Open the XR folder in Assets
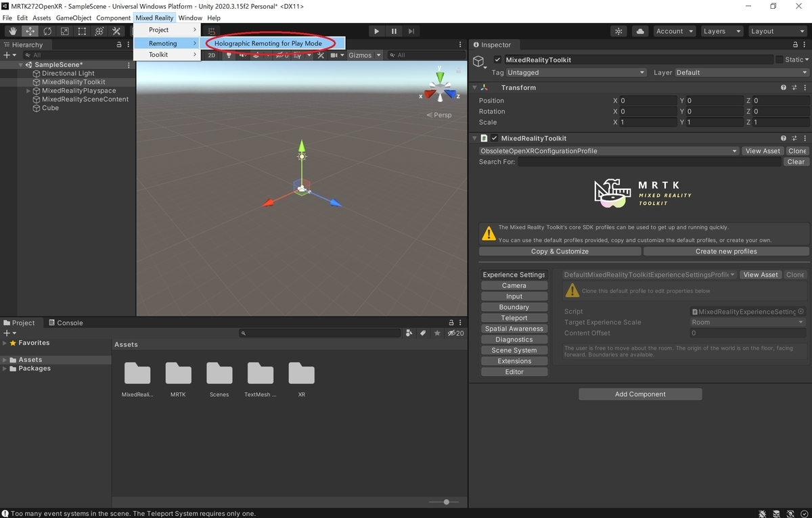The image size is (812, 518). click(x=302, y=379)
